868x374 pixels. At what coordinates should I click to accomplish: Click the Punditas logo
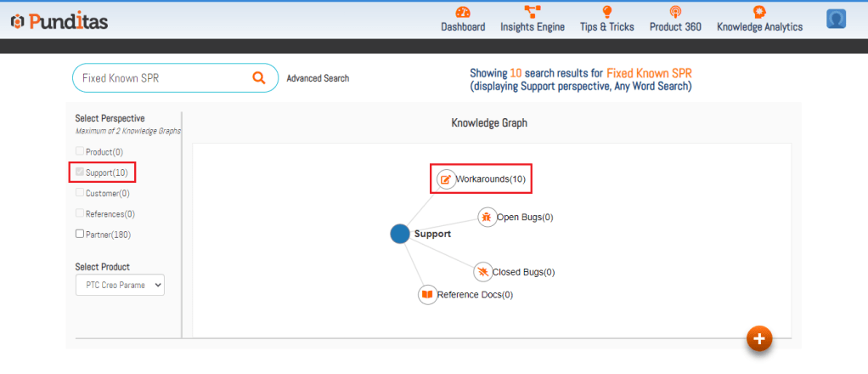point(59,21)
